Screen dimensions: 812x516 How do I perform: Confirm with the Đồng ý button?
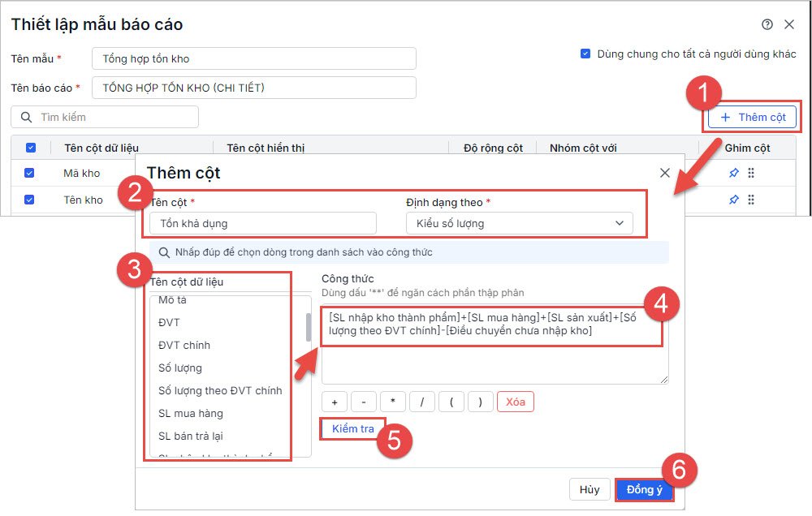coord(644,489)
